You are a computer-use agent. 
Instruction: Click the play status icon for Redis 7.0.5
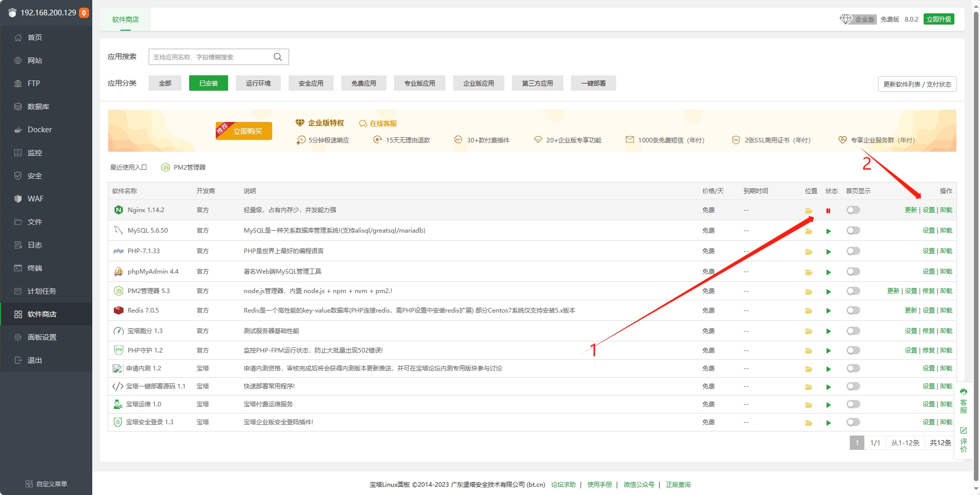click(828, 311)
